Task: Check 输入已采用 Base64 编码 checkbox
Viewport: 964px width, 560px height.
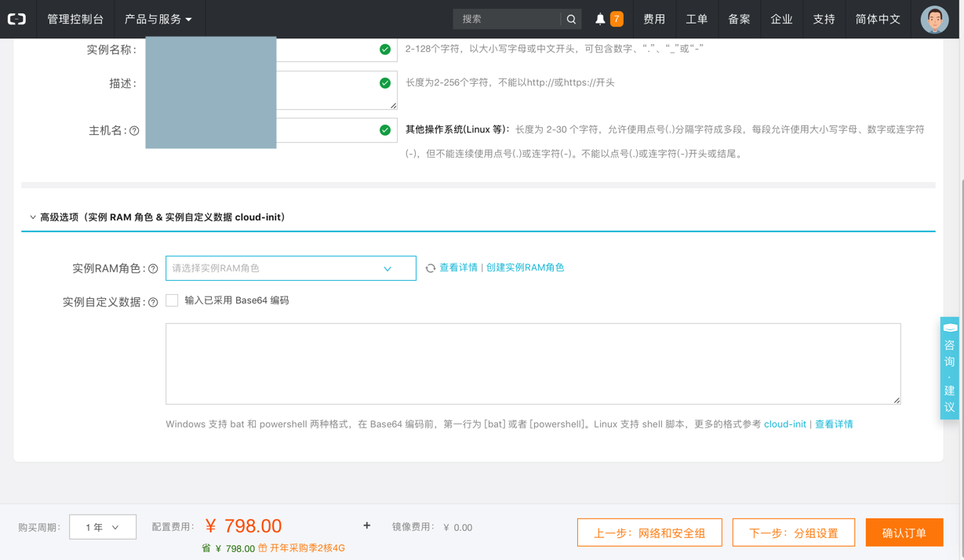Action: 172,300
